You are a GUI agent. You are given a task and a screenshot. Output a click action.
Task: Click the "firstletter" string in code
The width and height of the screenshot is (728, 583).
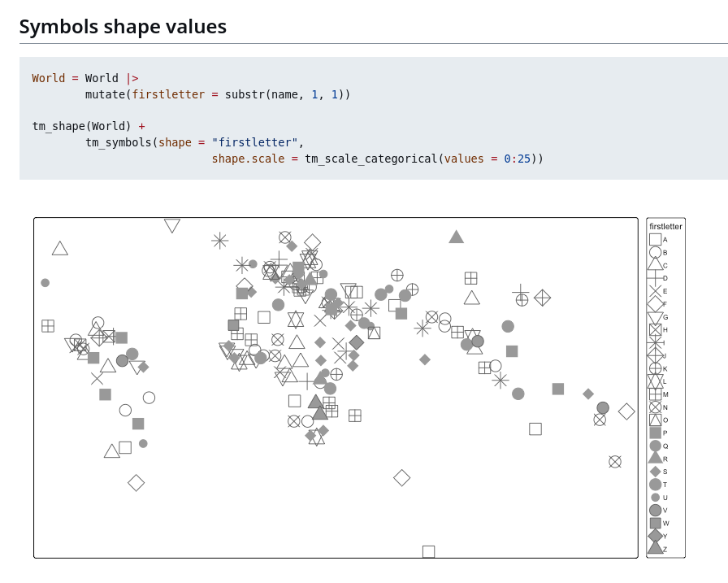254,142
